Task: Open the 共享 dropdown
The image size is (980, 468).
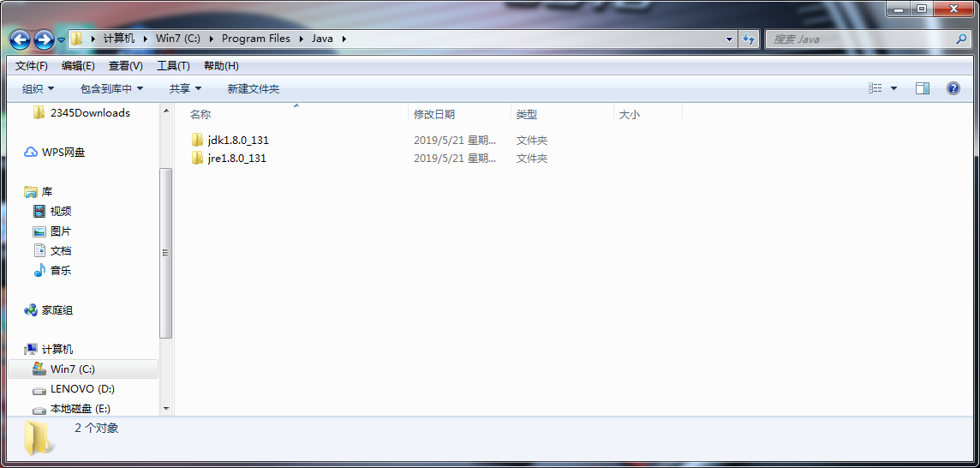Action: (x=185, y=89)
